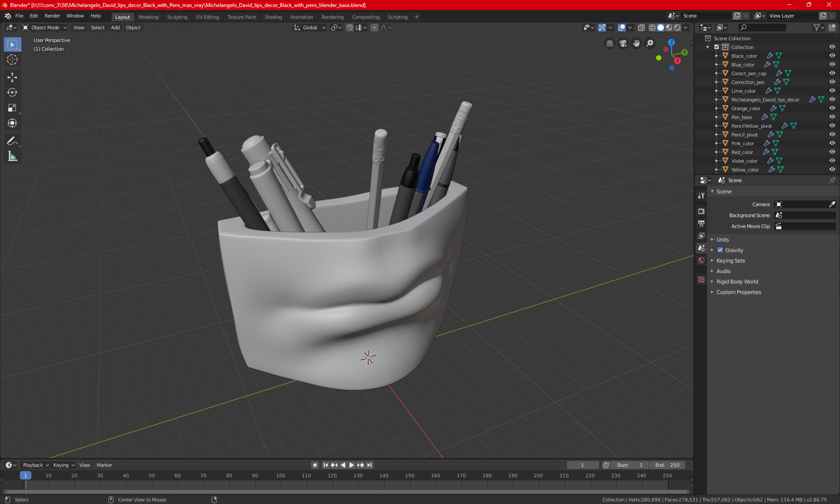840x504 pixels.
Task: Select the Select Box tool
Action: [x=12, y=45]
